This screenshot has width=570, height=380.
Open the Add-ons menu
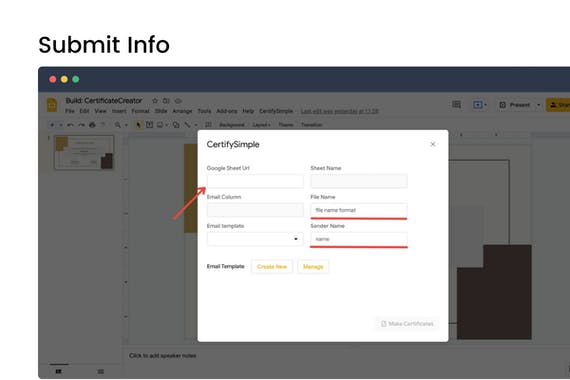pos(227,111)
